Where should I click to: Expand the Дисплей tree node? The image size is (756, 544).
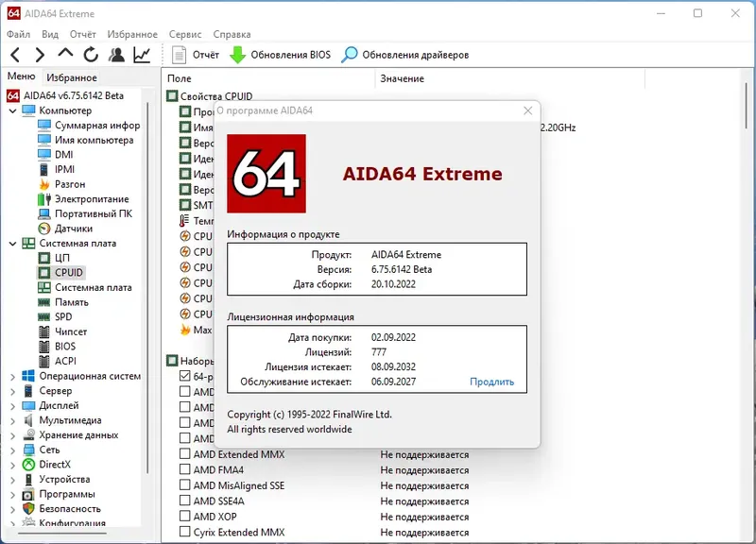coord(13,406)
